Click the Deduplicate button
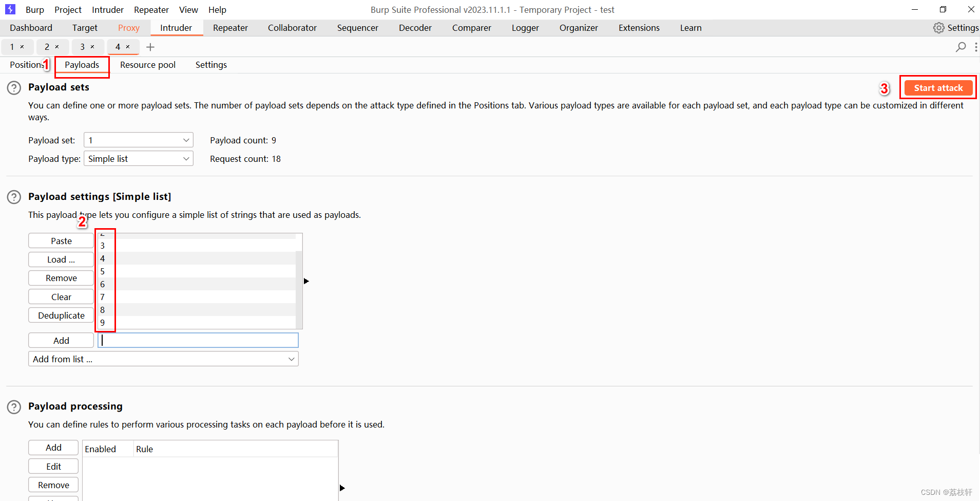This screenshot has height=501, width=980. (61, 316)
